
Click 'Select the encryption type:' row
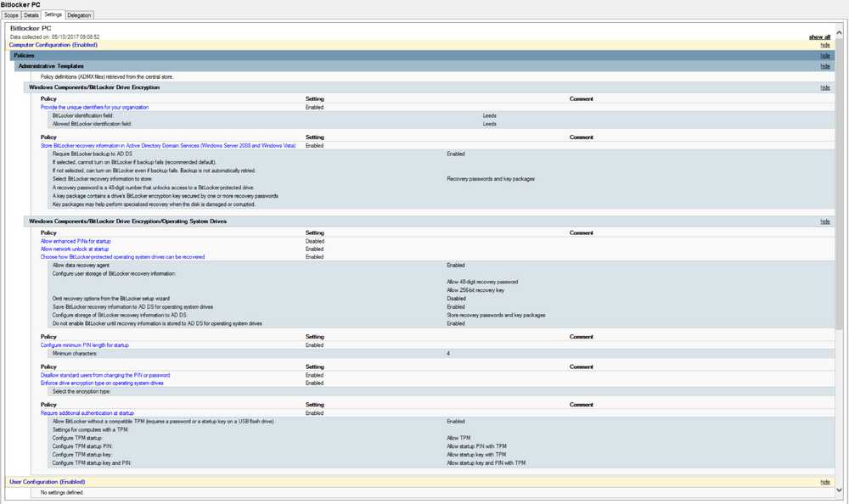441,391
